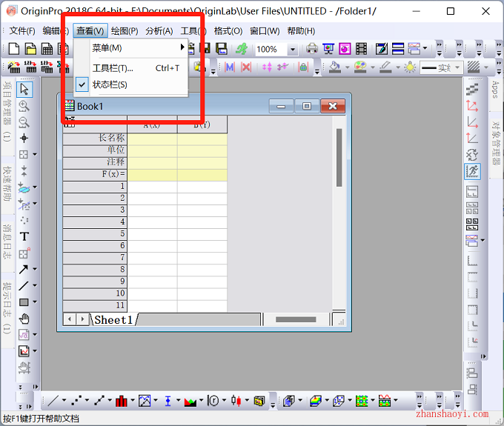Open the Format (格式) menu

(x=228, y=31)
